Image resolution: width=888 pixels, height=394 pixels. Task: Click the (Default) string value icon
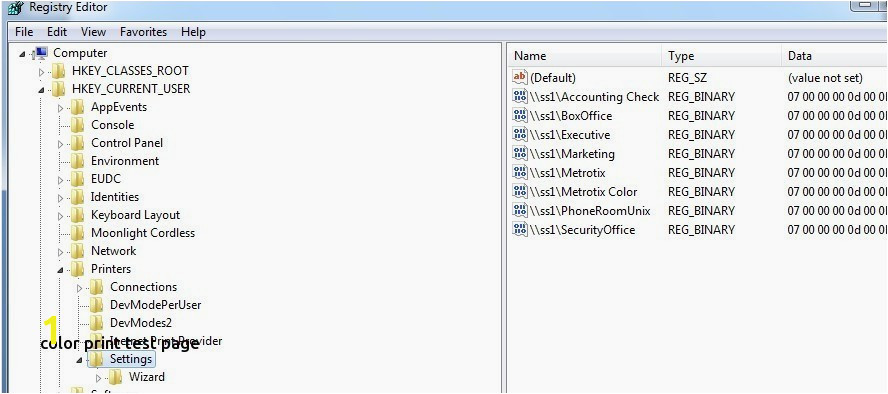tap(519, 77)
